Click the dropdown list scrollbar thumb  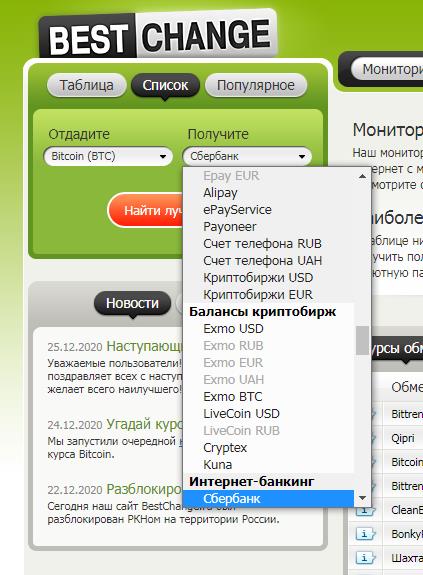[363, 340]
